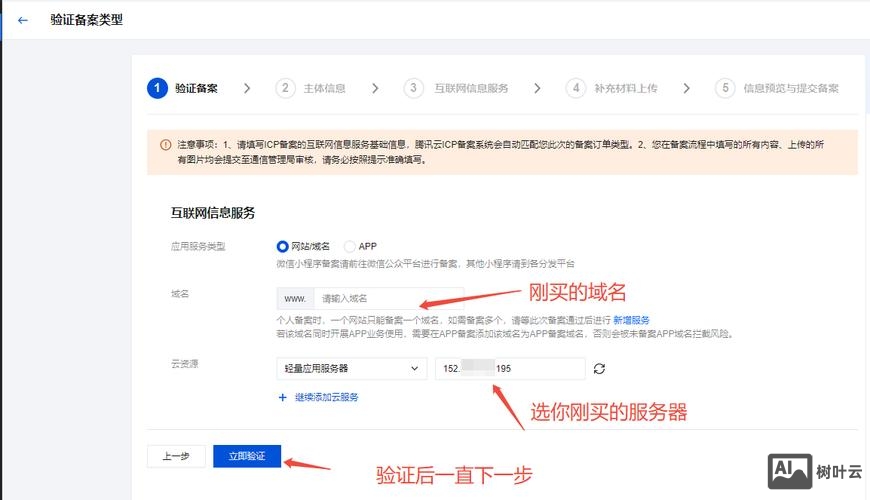This screenshot has height=500, width=870.
Task: Open the 新增服务 link
Action: pyautogui.click(x=631, y=320)
